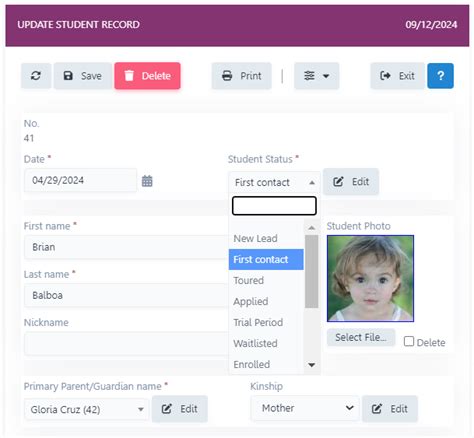Open the calendar picker beside the Date field
474x438 pixels.
coord(147,181)
